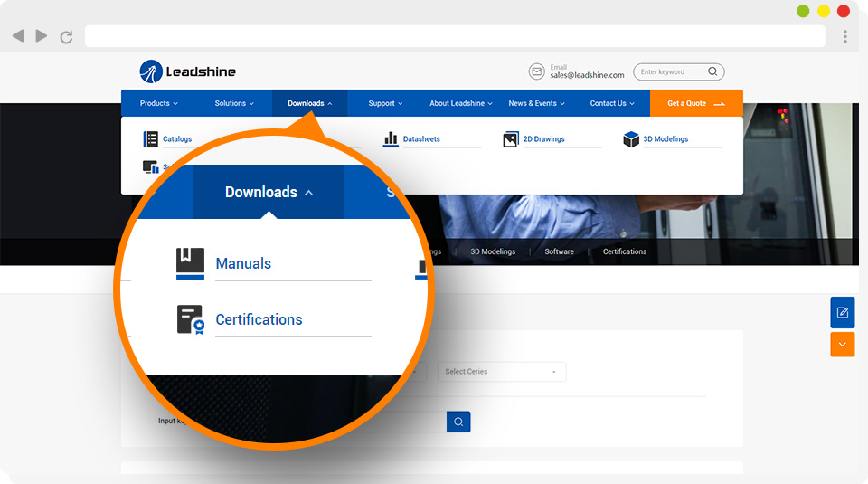Image resolution: width=868 pixels, height=484 pixels.
Task: Select the Software banner tab
Action: pyautogui.click(x=559, y=251)
